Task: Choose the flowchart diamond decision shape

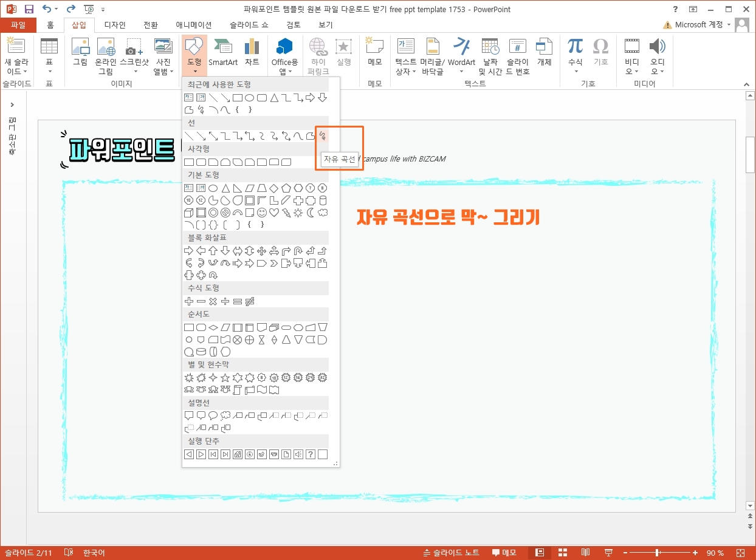Action: click(x=213, y=327)
